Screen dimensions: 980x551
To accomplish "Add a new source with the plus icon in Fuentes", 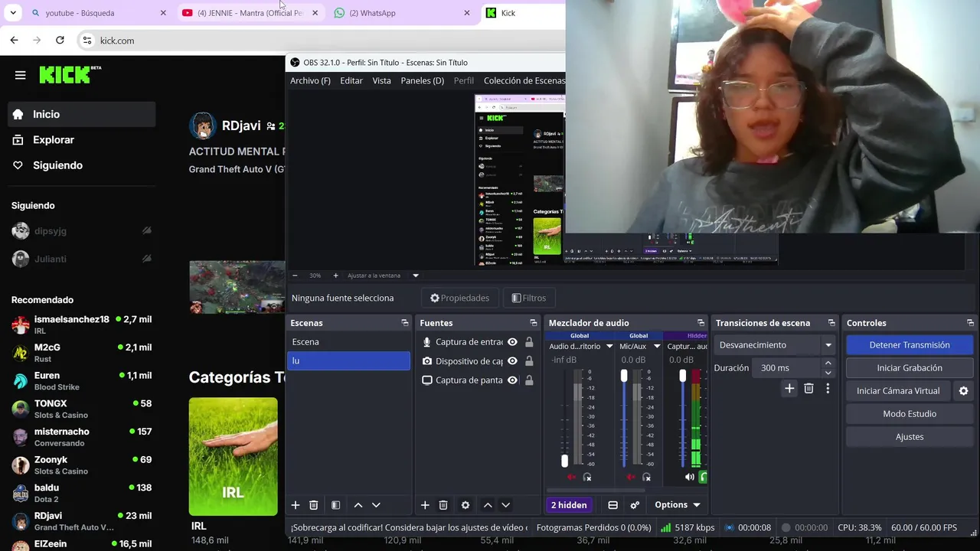I will [425, 505].
